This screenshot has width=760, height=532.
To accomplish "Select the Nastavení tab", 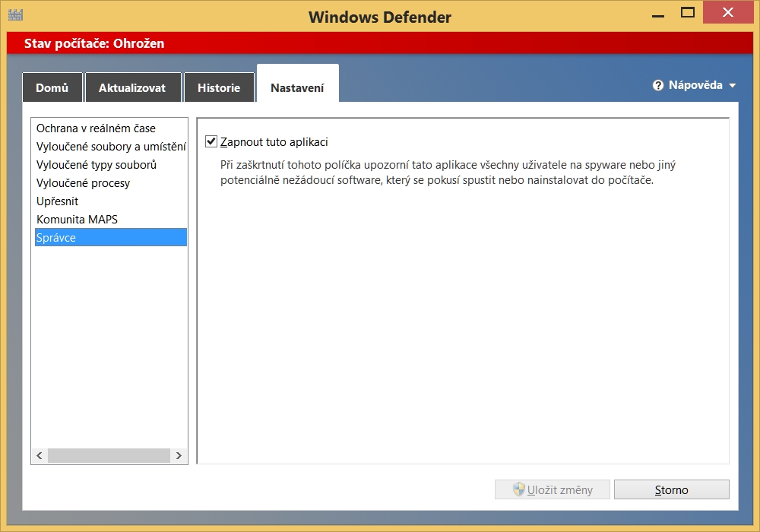I will (298, 84).
